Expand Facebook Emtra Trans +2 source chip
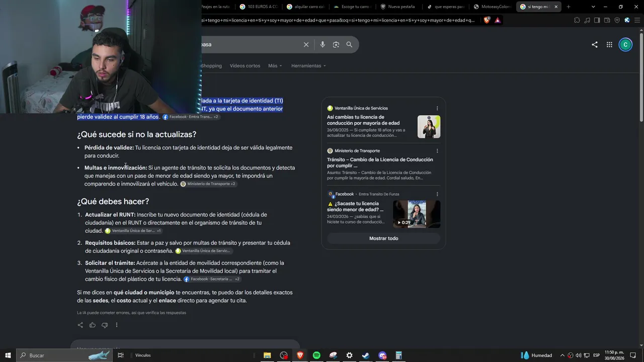Screen dimensions: 644x362 [x=191, y=117]
